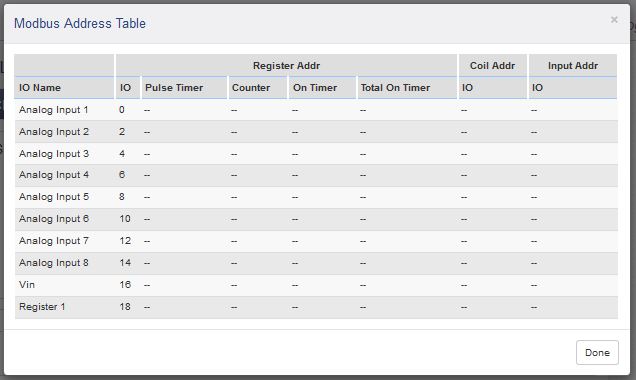Image resolution: width=636 pixels, height=380 pixels.
Task: Select the Analog Input 1 name cell
Action: tap(54, 110)
